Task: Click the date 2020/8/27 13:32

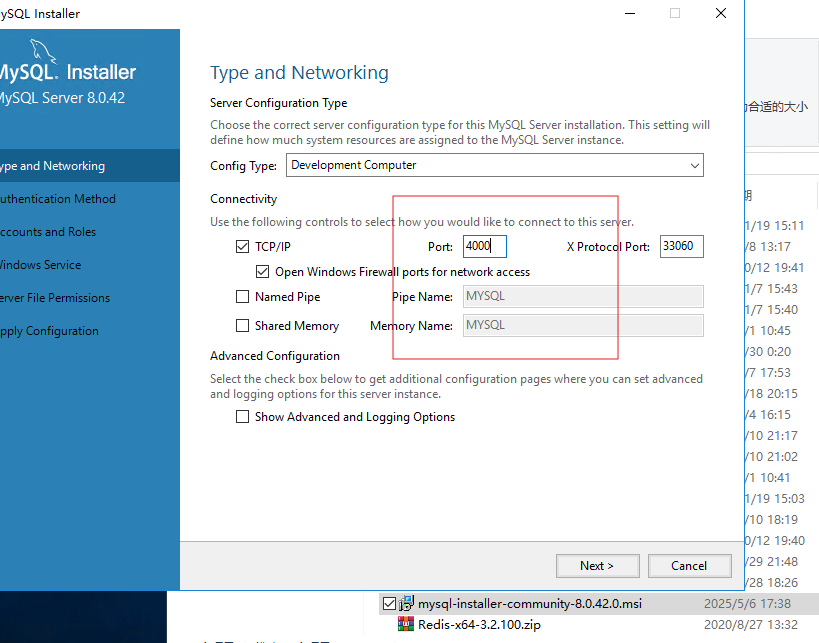Action: [x=751, y=625]
